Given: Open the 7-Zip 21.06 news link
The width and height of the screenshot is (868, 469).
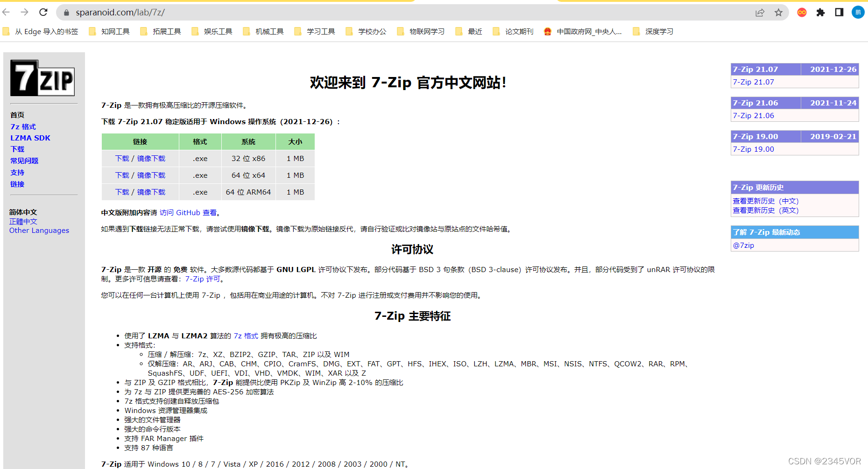Looking at the screenshot, I should coord(753,115).
